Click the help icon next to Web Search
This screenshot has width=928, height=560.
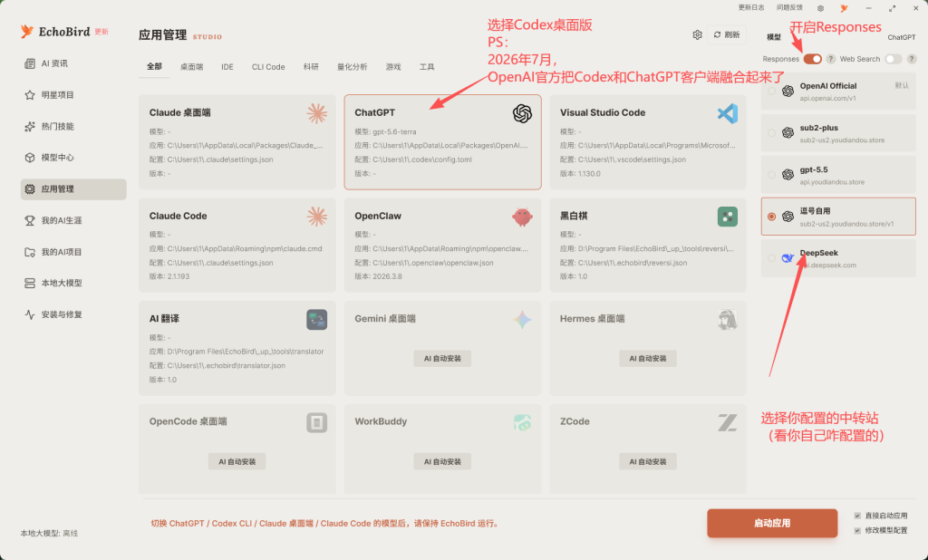pos(912,59)
